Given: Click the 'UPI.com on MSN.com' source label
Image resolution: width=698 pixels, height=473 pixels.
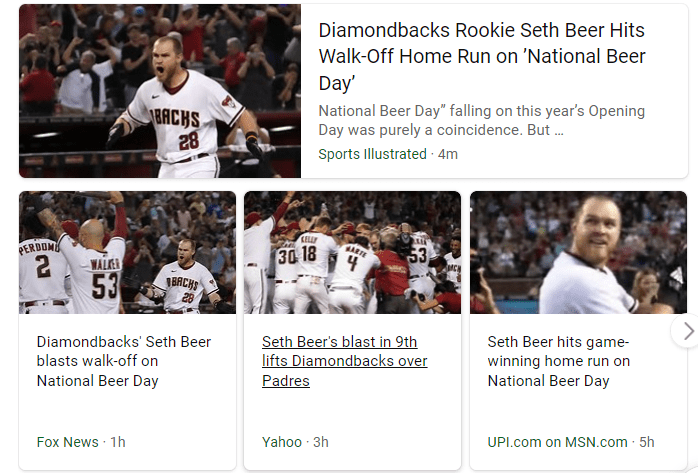Looking at the screenshot, I should pos(557,441).
